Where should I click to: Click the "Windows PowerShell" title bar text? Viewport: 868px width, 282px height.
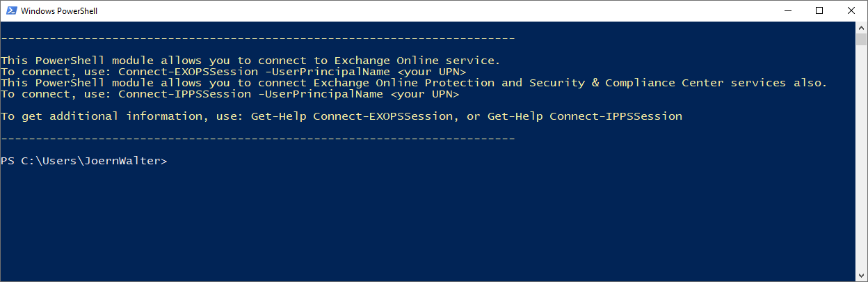pos(58,10)
